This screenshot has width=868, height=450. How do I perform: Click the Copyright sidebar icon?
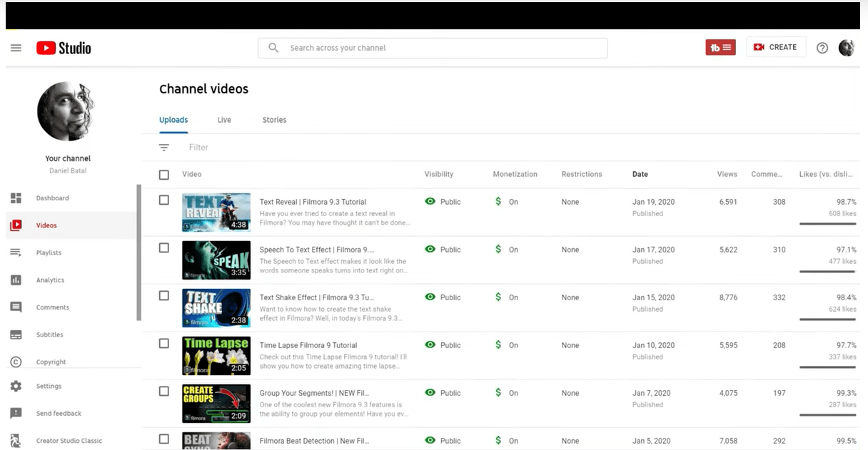pos(16,362)
